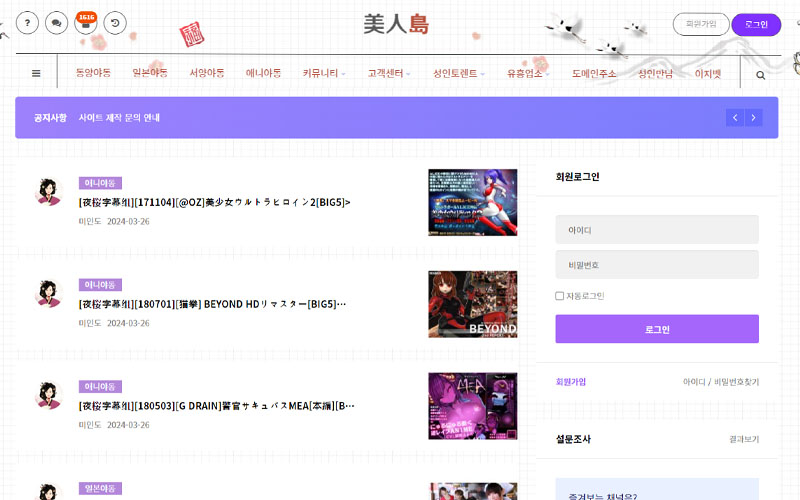The height and width of the screenshot is (500, 800).
Task: Open the 도메인주소 menu item
Action: pyautogui.click(x=594, y=73)
